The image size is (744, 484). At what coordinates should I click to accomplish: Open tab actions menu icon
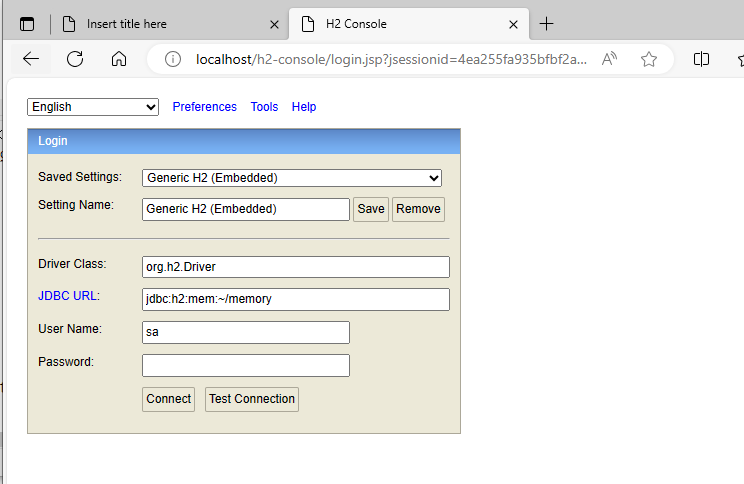[x=27, y=24]
